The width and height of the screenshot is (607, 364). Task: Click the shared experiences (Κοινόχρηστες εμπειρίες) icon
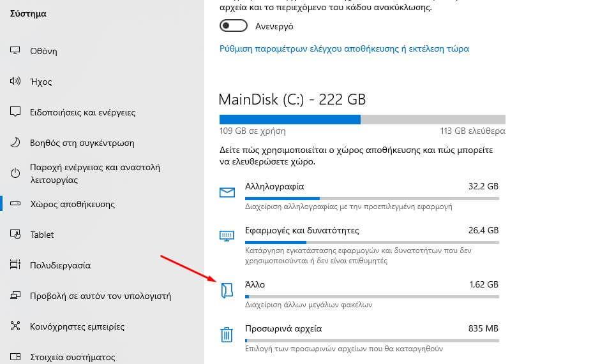coord(16,326)
